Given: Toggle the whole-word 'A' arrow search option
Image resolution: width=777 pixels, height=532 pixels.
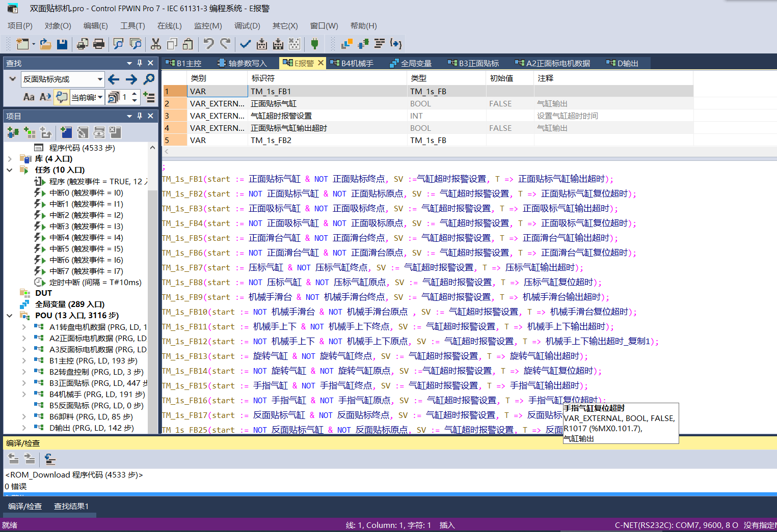Looking at the screenshot, I should 45,97.
